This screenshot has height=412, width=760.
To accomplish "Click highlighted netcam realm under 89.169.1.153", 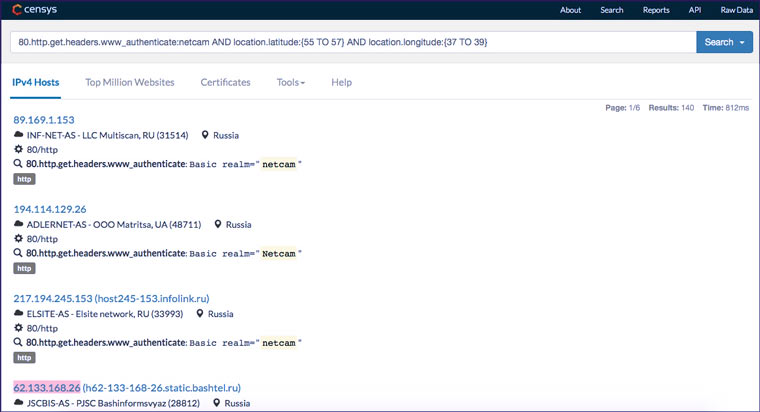I will 279,164.
